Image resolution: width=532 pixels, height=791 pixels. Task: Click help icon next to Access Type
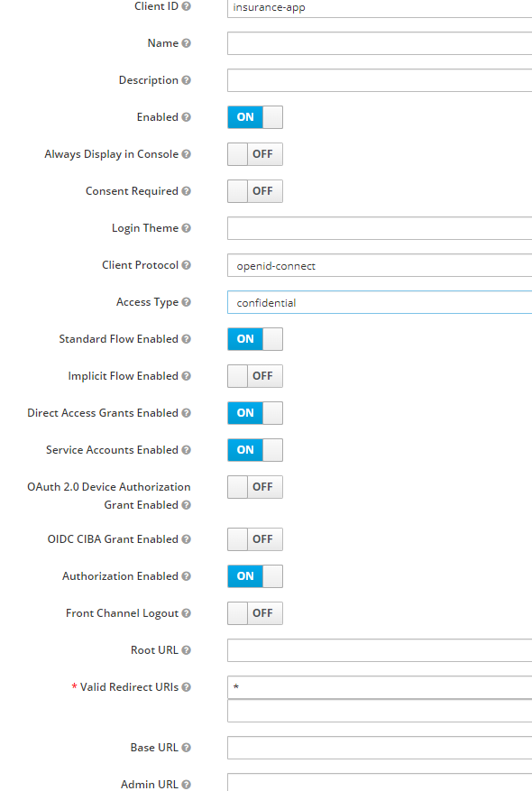click(186, 302)
